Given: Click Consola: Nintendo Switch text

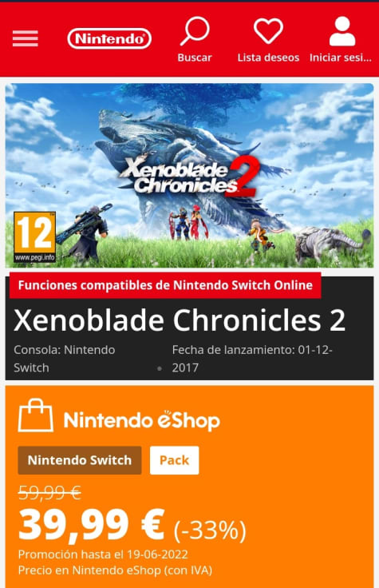Looking at the screenshot, I should 65,359.
